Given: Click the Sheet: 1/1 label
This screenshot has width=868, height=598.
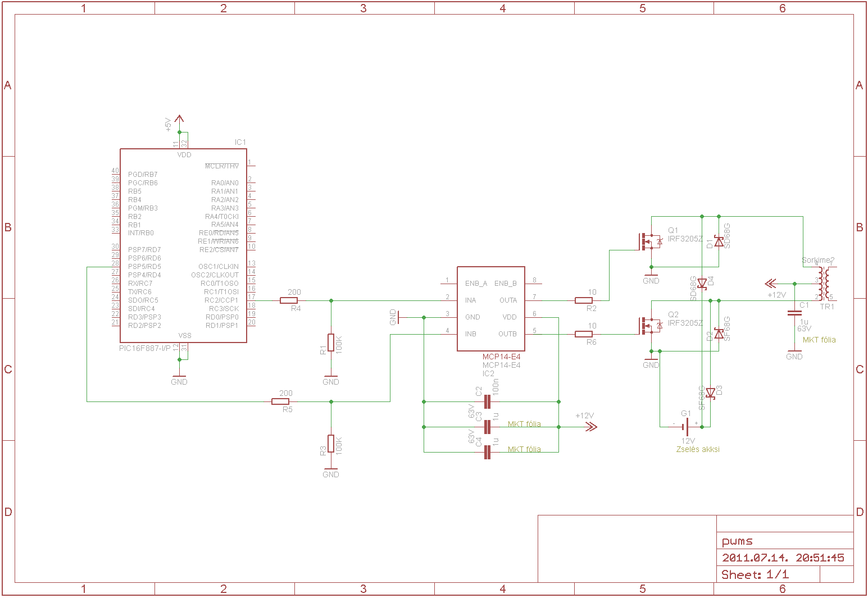Looking at the screenshot, I should (x=755, y=574).
